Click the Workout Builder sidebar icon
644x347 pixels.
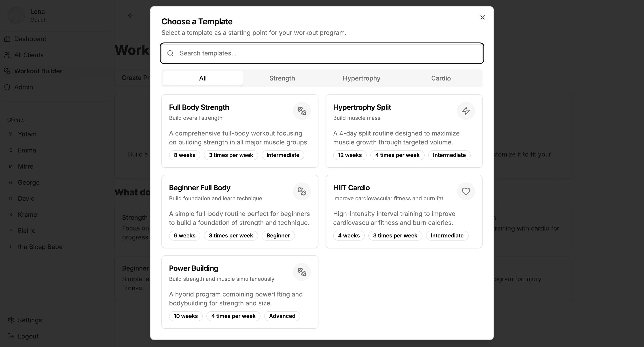(x=7, y=71)
